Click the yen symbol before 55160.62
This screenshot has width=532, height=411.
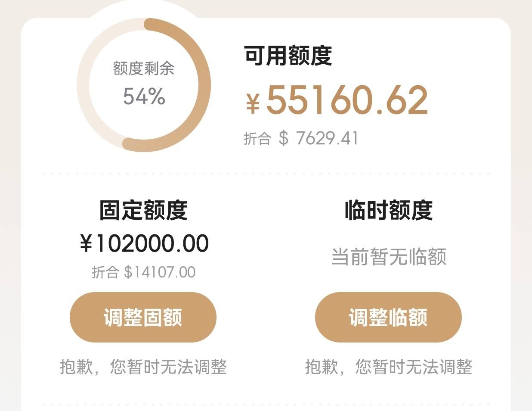(253, 105)
